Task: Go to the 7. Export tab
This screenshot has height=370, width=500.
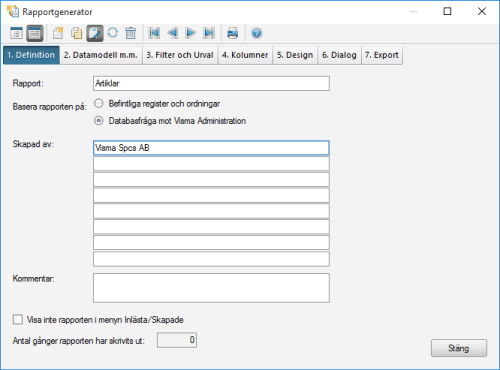Action: coord(382,55)
